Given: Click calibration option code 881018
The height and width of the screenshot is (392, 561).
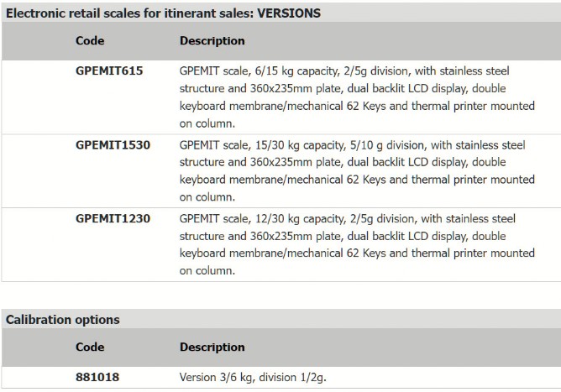Looking at the screenshot, I should [97, 377].
